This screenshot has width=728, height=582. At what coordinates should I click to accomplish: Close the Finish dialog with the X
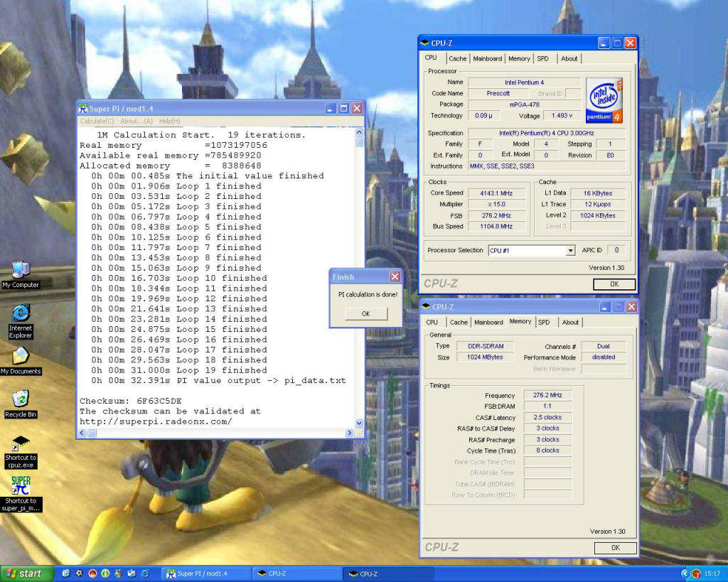pos(395,276)
